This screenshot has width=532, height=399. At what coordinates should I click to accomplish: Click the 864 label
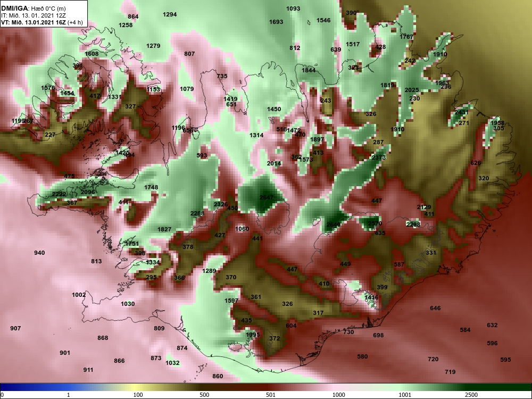pyautogui.click(x=134, y=16)
